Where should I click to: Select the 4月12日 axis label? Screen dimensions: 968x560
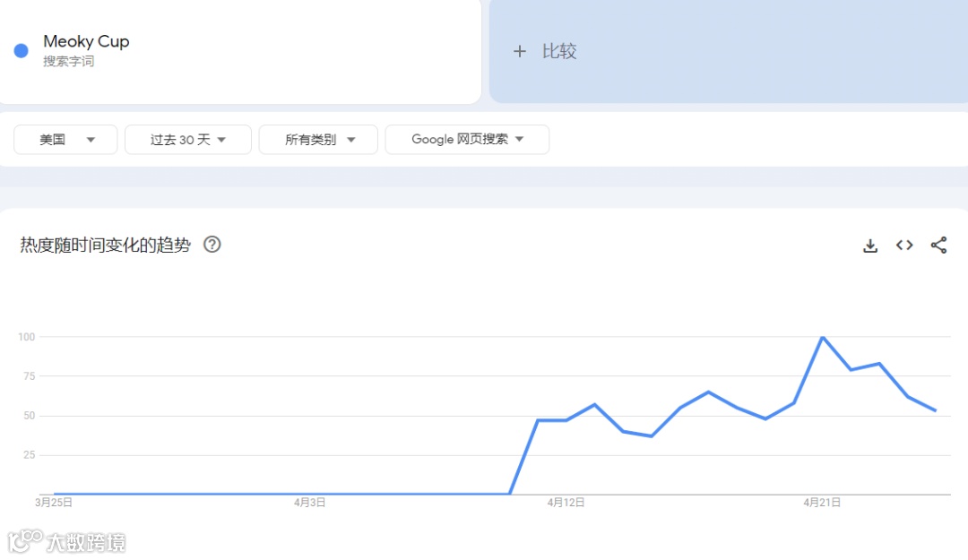(x=566, y=503)
